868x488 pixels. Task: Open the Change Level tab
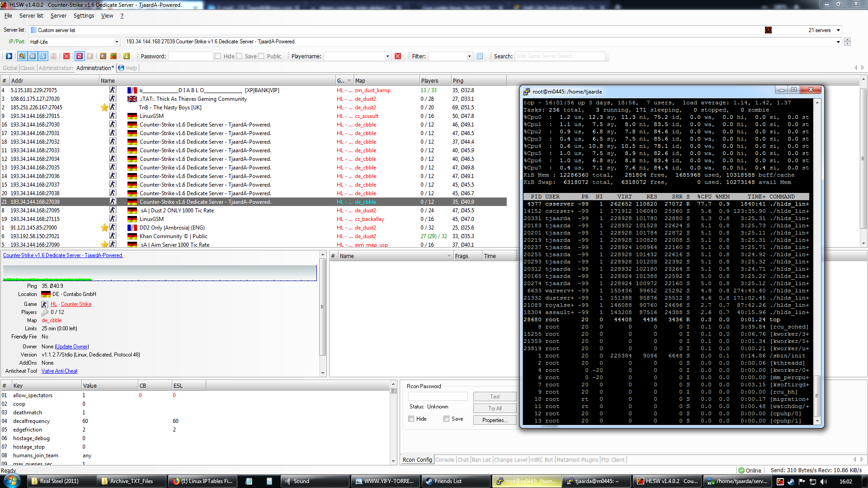pyautogui.click(x=510, y=460)
